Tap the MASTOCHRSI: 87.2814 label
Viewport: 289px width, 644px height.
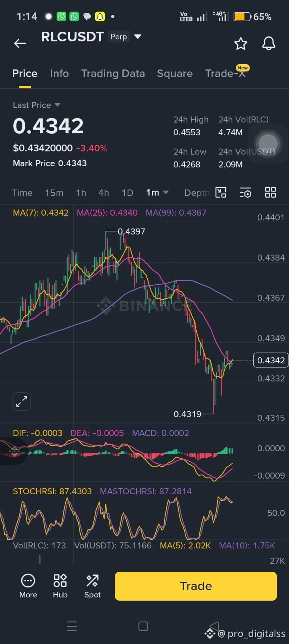146,491
